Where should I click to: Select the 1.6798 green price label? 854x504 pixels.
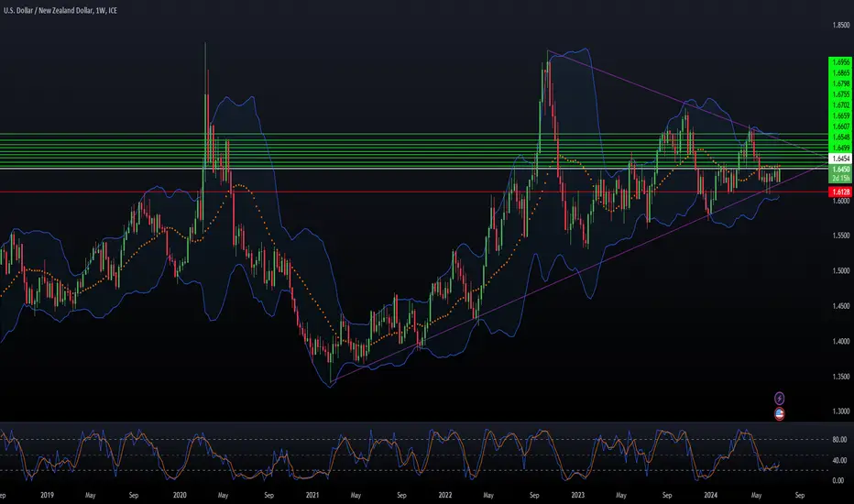pos(840,84)
